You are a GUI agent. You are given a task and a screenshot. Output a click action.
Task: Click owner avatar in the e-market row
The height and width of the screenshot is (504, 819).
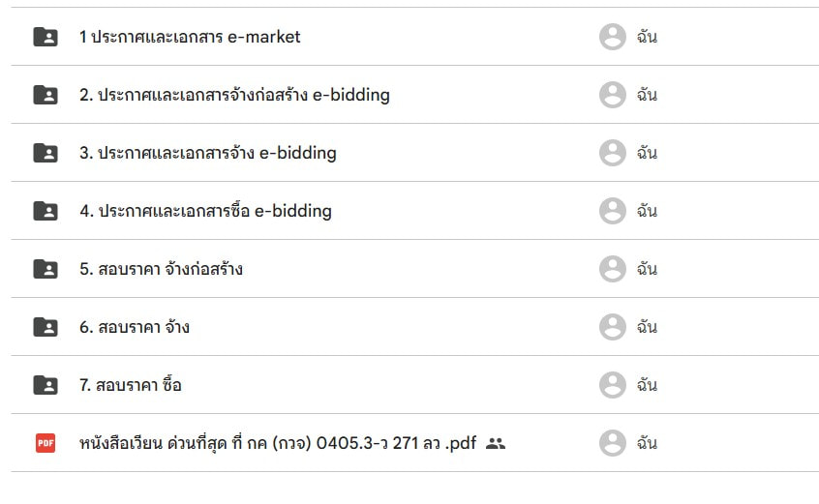(612, 37)
